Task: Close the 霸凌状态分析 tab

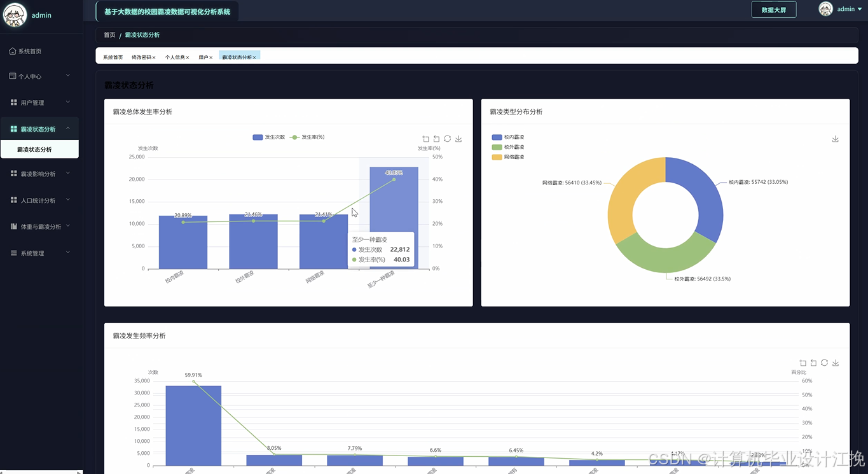Action: tap(254, 58)
